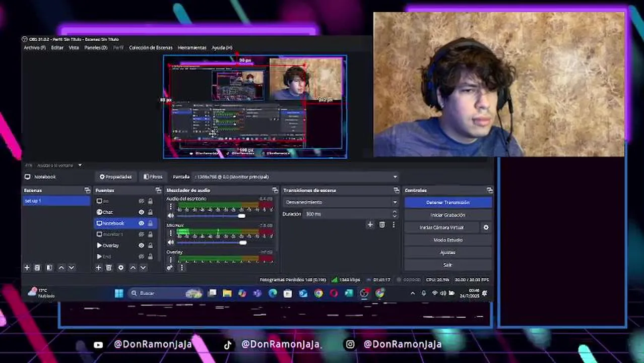Screen dimensions: 644x363
Task: Show hidden system tray icons chevron
Action: 413,293
